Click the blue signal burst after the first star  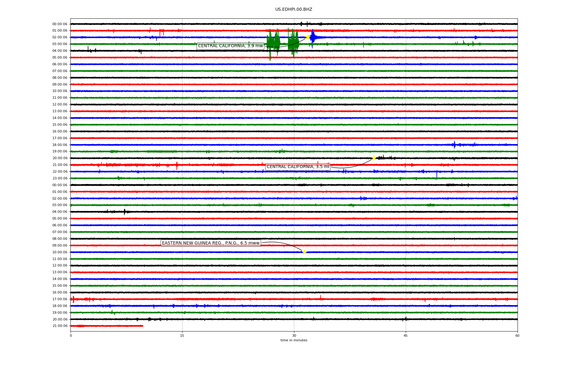click(313, 37)
